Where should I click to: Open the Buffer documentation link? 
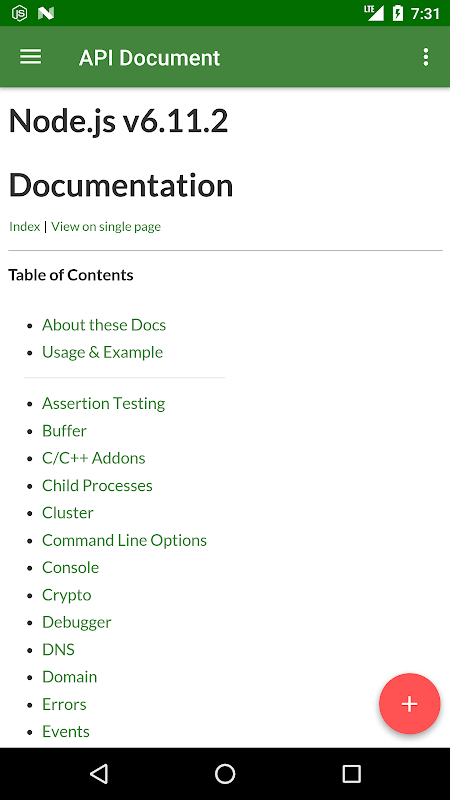(x=64, y=431)
